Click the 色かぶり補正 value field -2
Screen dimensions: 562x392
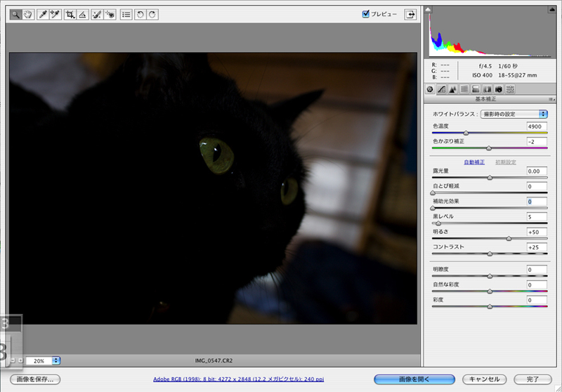(x=537, y=141)
